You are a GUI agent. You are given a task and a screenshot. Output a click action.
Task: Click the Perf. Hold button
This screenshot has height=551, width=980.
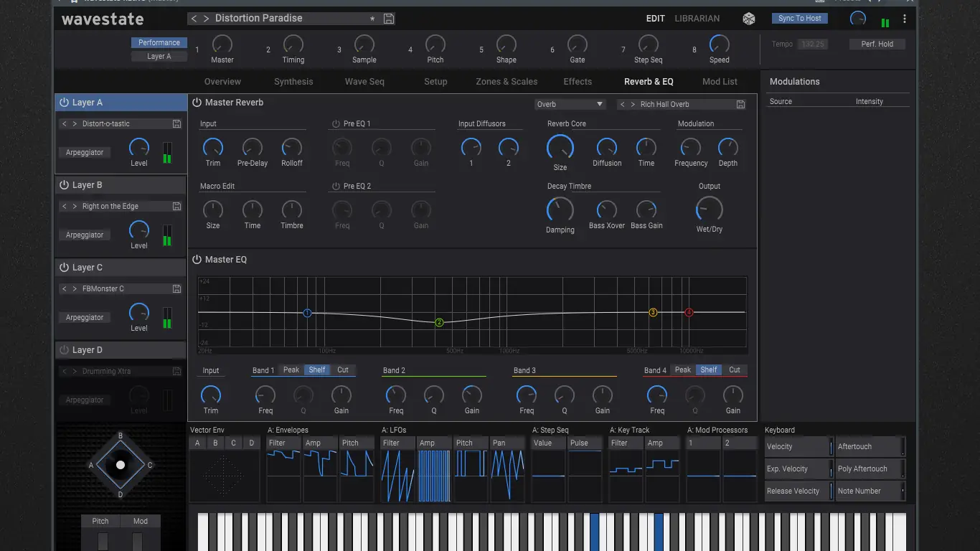877,44
